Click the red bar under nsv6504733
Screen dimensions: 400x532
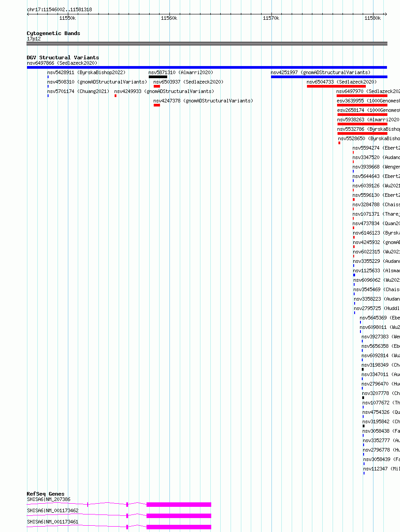point(336,87)
